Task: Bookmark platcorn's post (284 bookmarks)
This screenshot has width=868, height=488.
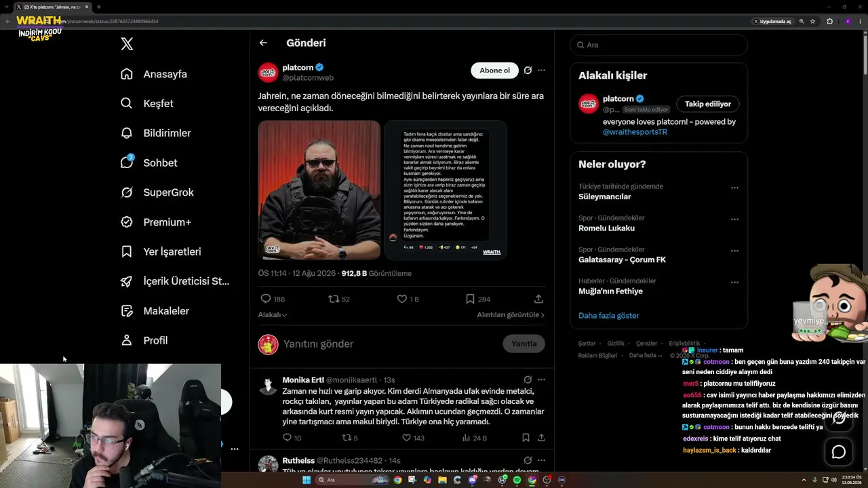Action: [x=478, y=299]
